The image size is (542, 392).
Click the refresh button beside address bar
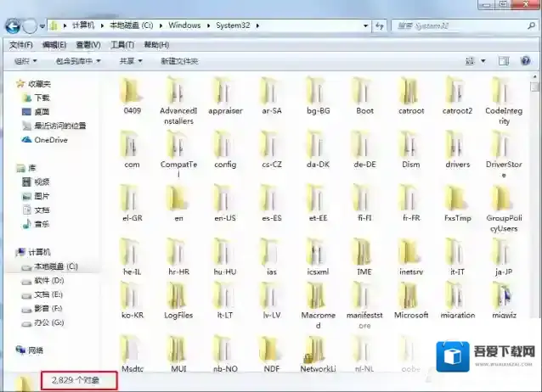(380, 26)
